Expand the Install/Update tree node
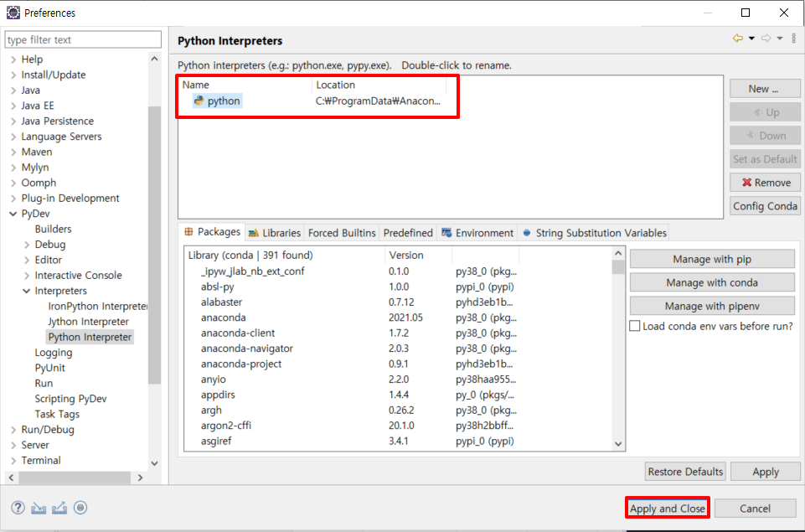 13,75
